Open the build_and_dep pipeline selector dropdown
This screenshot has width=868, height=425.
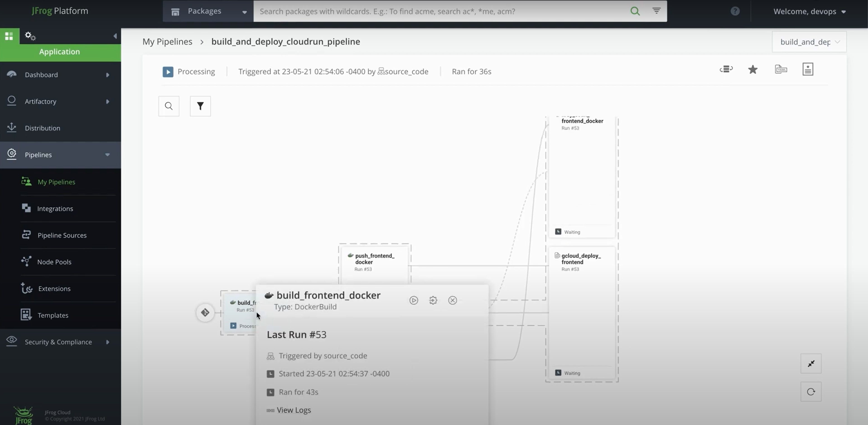[x=809, y=42]
